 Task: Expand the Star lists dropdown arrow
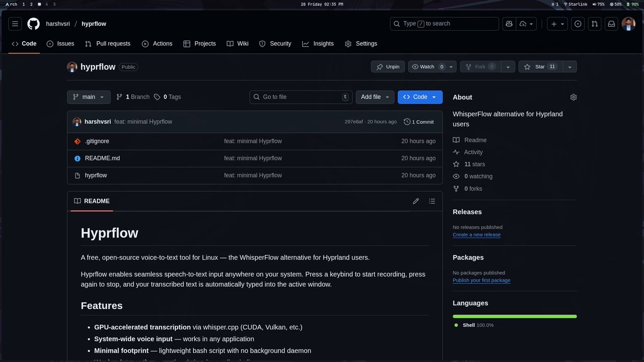(569, 67)
